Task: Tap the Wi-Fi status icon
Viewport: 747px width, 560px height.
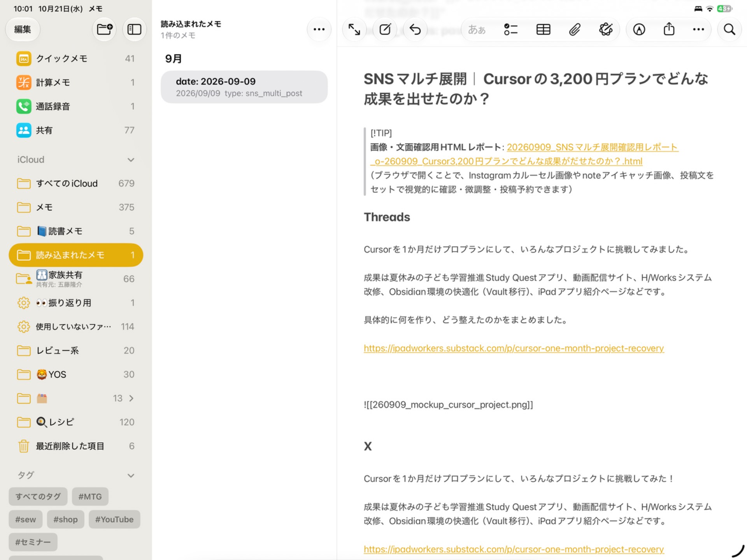Action: (710, 9)
